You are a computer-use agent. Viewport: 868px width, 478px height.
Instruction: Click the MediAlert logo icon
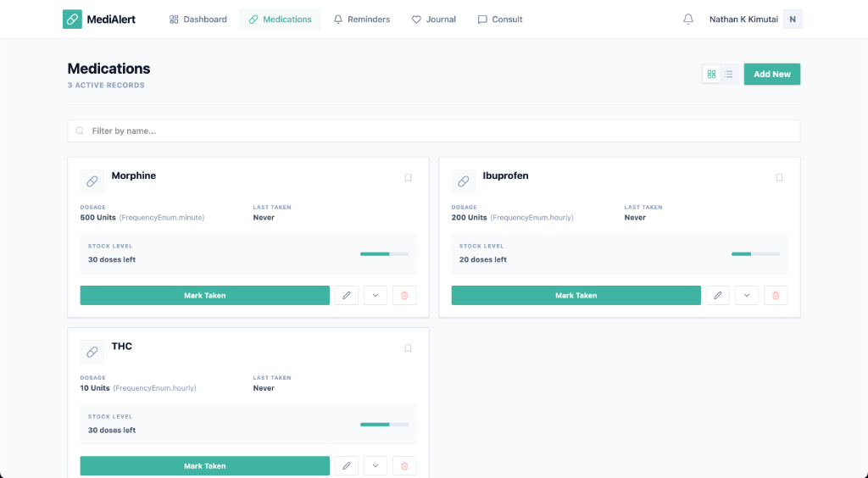pyautogui.click(x=72, y=19)
